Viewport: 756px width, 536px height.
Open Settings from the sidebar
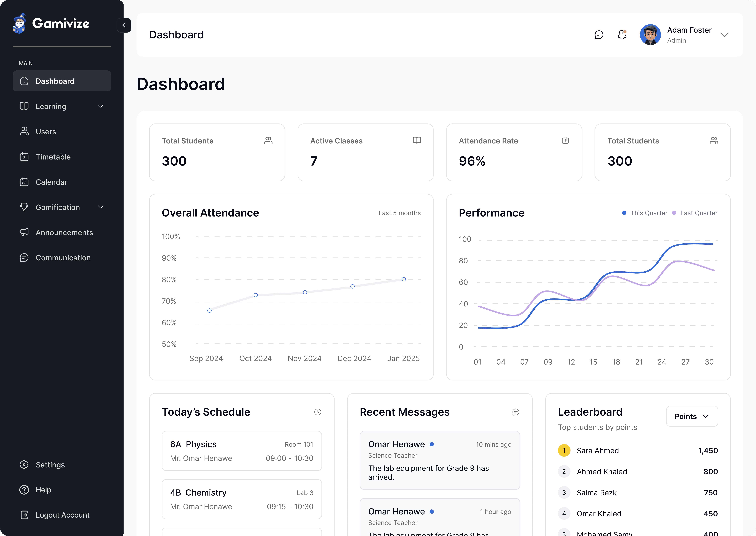coord(62,465)
